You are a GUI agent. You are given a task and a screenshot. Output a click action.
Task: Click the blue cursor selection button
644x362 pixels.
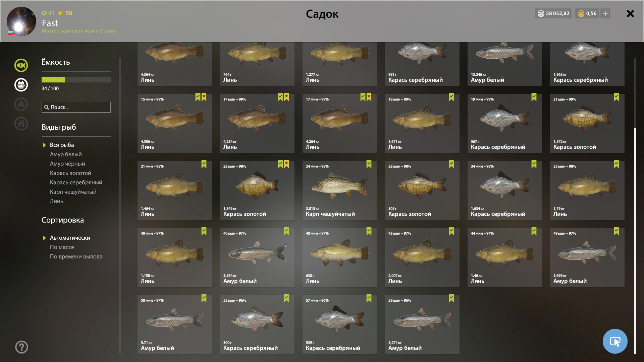615,341
